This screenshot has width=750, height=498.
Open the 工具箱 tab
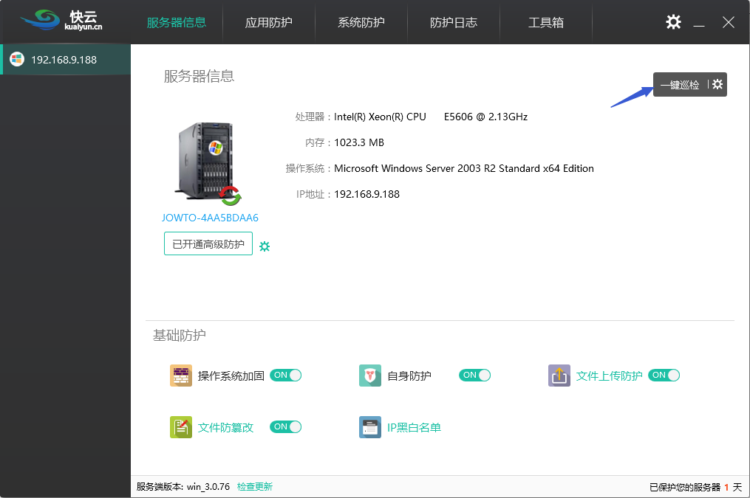click(x=544, y=23)
